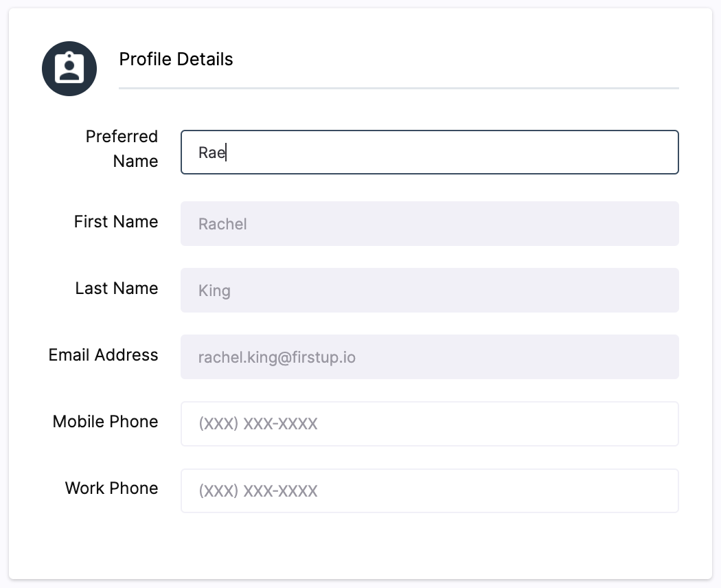The width and height of the screenshot is (721, 588).
Task: Click the Last Name label
Action: [117, 288]
